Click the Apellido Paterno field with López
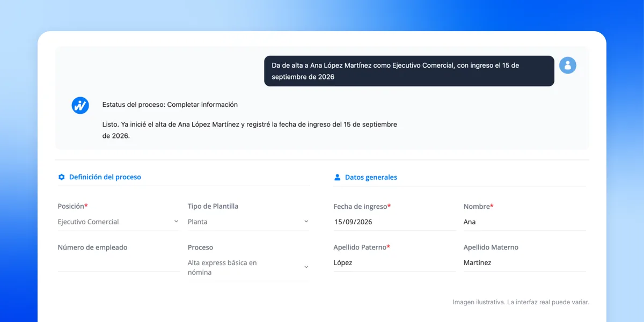The width and height of the screenshot is (644, 322). [x=394, y=263]
